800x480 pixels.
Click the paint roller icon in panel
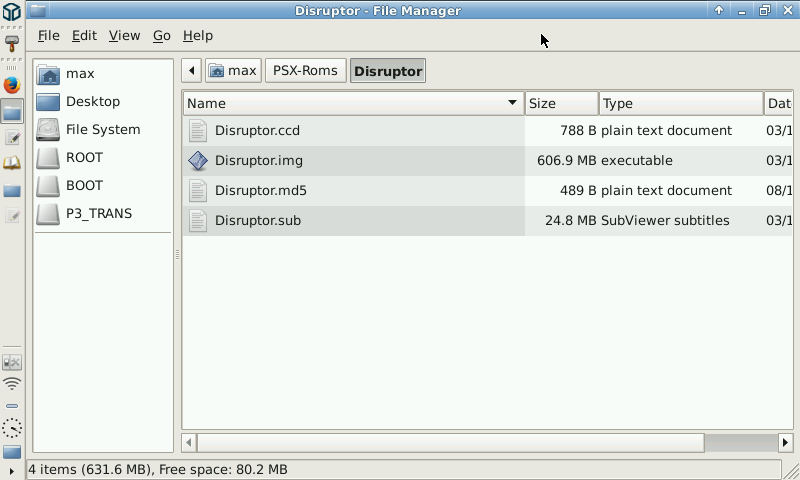(12, 43)
